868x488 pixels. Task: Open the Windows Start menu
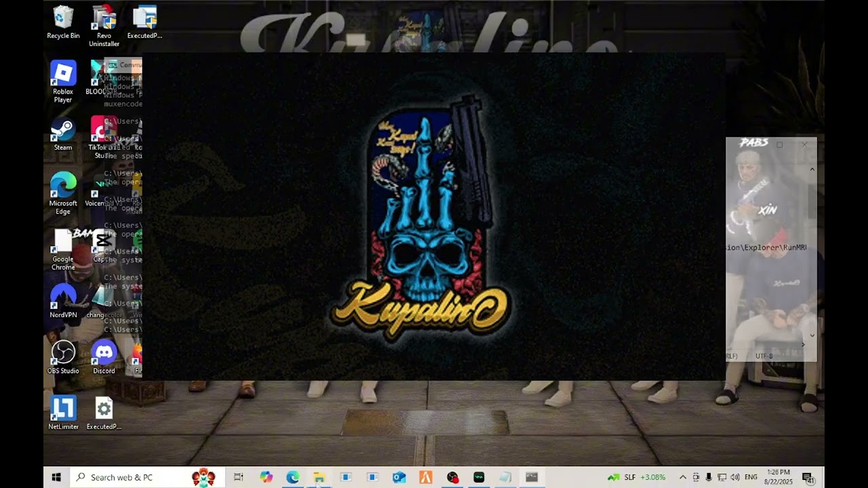[56, 477]
